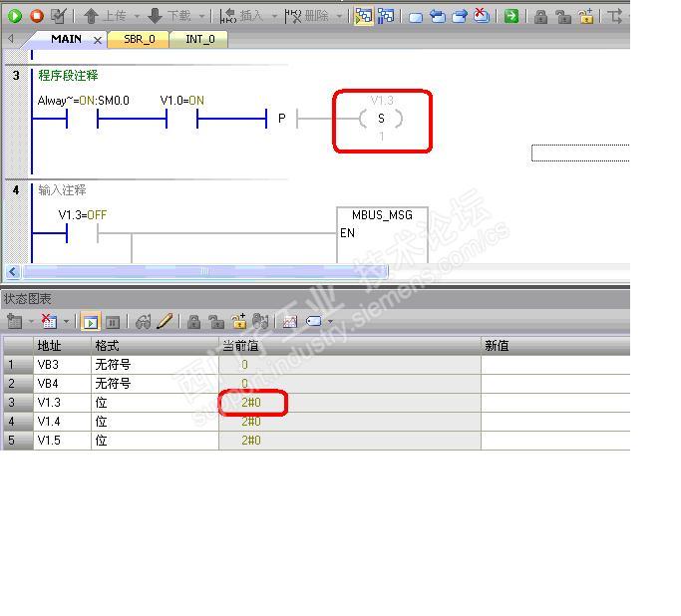Select the V1.3 Set coil
681x616 pixels.
(x=381, y=119)
